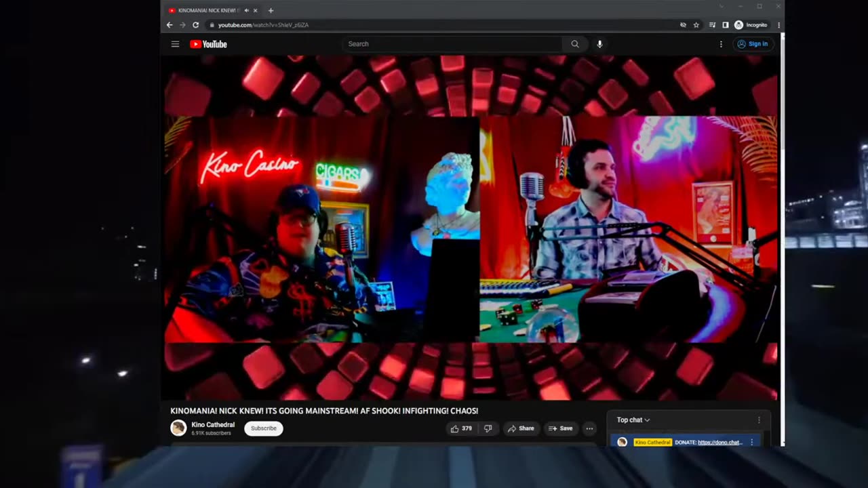The image size is (868, 488).
Task: Subscribe to Kino Cathedral
Action: tap(264, 428)
